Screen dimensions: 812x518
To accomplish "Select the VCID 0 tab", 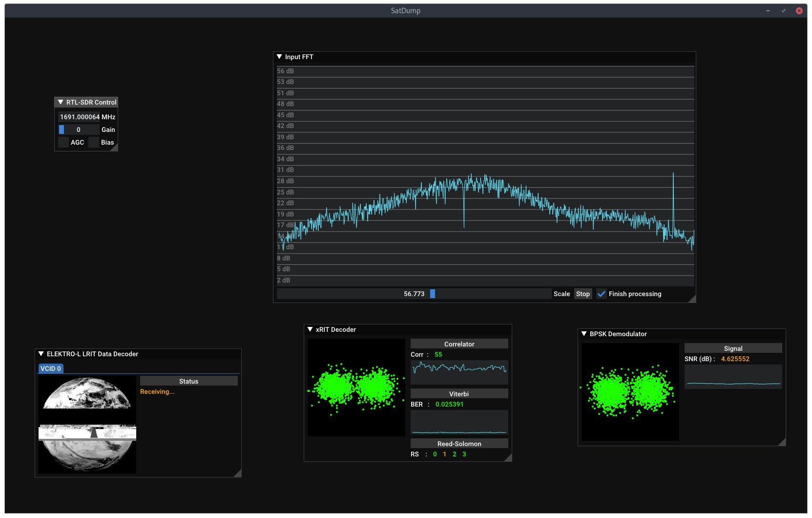I will click(x=51, y=368).
